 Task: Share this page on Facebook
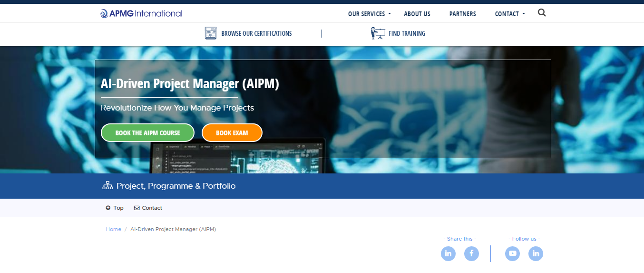coord(471,253)
